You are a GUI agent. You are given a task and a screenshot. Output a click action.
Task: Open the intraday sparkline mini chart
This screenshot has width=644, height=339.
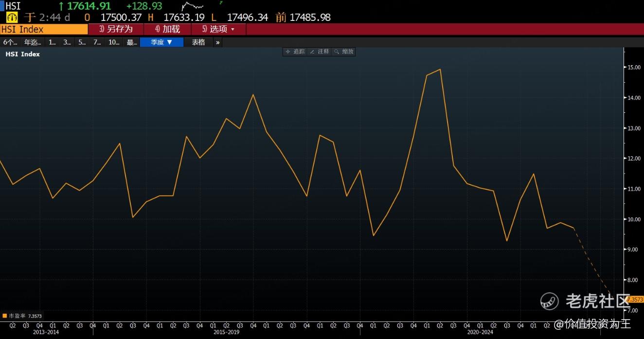[x=193, y=6]
